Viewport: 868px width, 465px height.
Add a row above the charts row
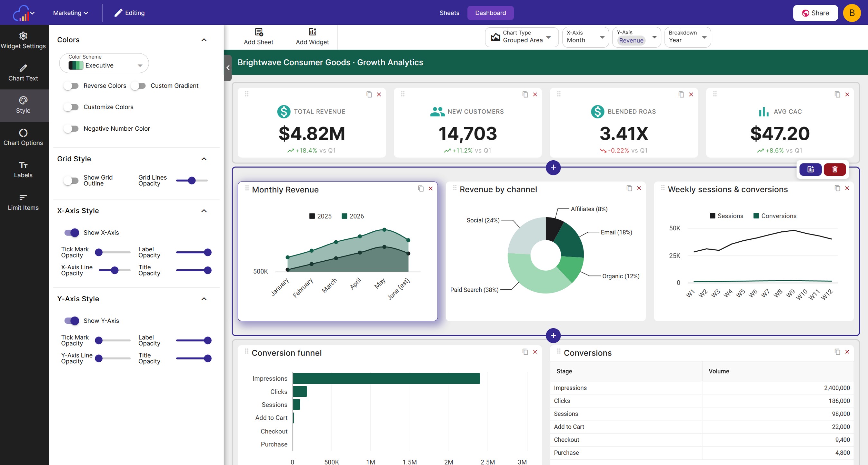(x=553, y=167)
